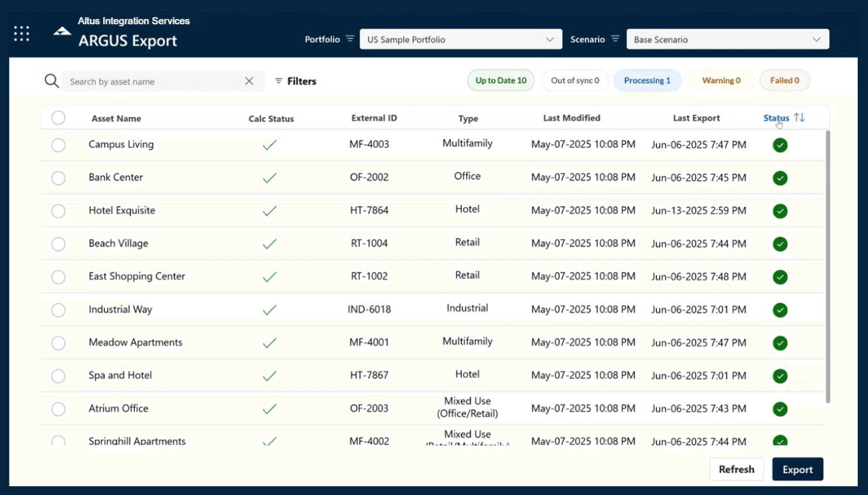Click the Calc Status column header
The height and width of the screenshot is (495, 868).
271,118
